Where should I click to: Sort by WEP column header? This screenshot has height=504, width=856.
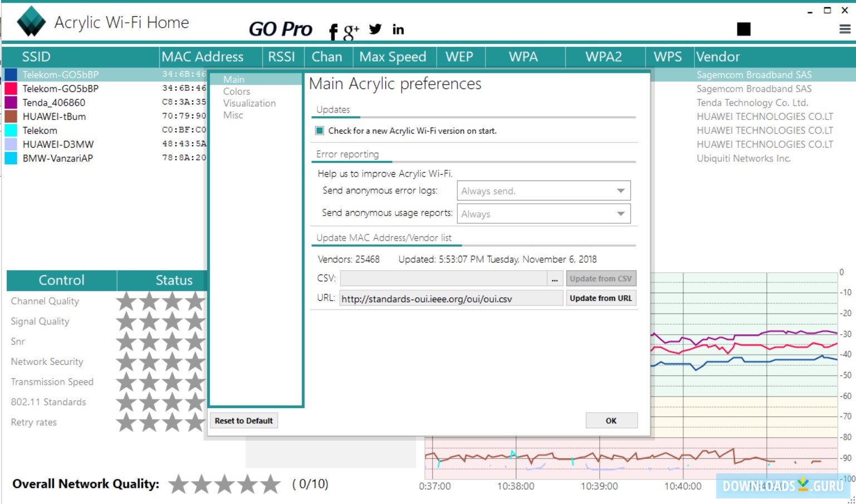(461, 57)
